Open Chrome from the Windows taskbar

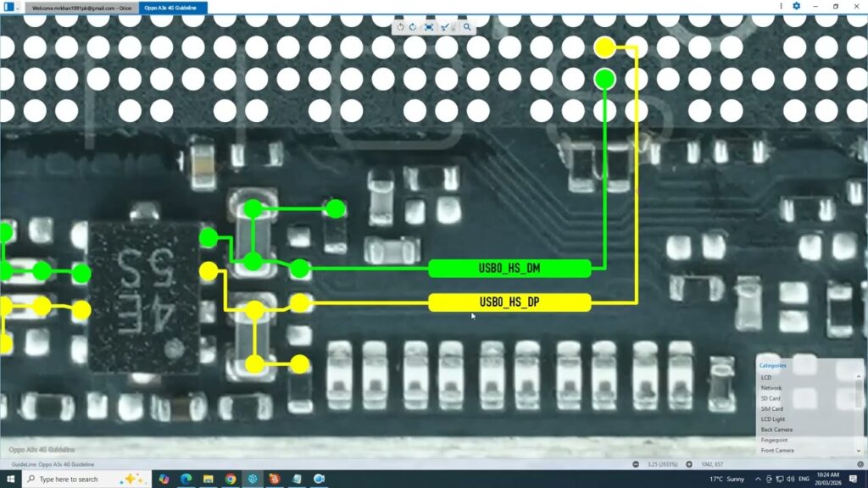[x=231, y=479]
